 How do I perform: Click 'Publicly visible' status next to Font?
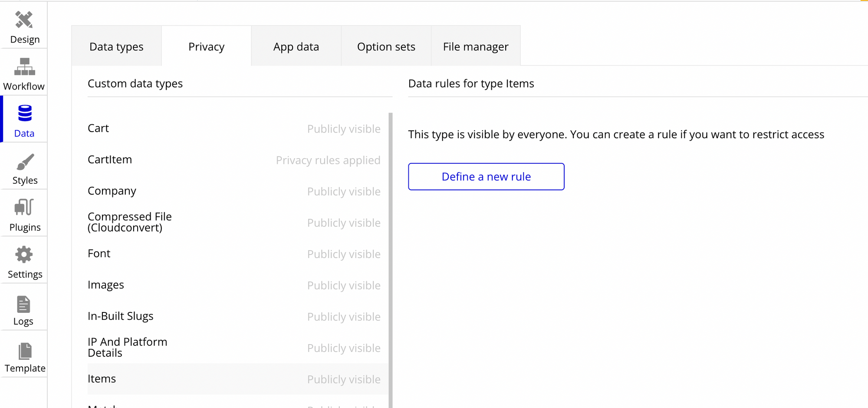[344, 254]
